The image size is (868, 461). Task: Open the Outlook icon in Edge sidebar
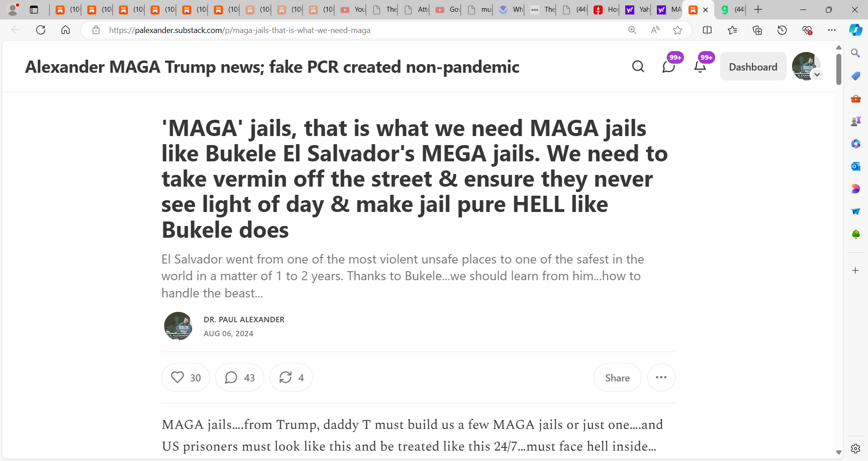855,166
